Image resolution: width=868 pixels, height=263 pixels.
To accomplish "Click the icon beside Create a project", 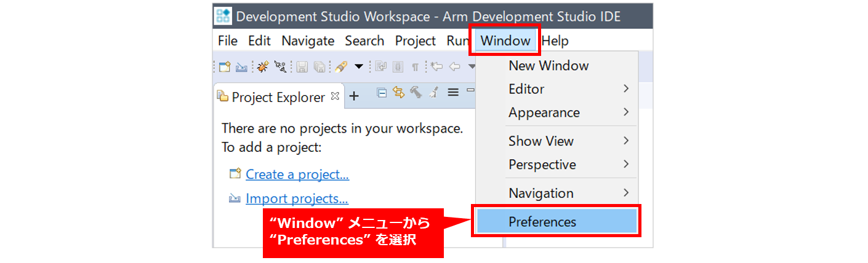I will 235,174.
